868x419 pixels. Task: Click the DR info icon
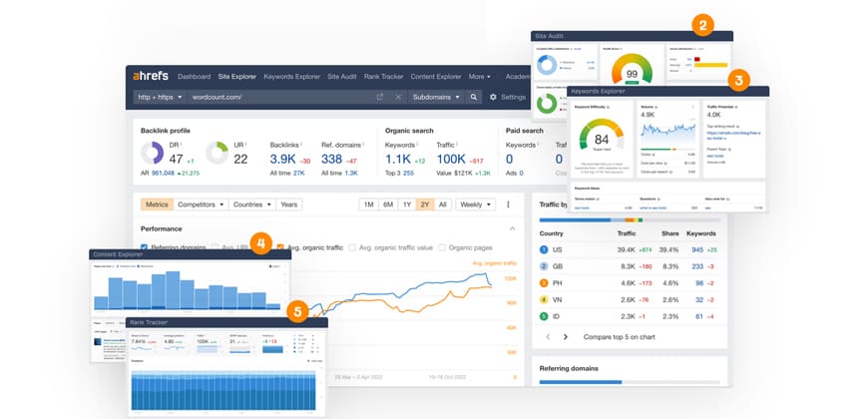click(181, 145)
